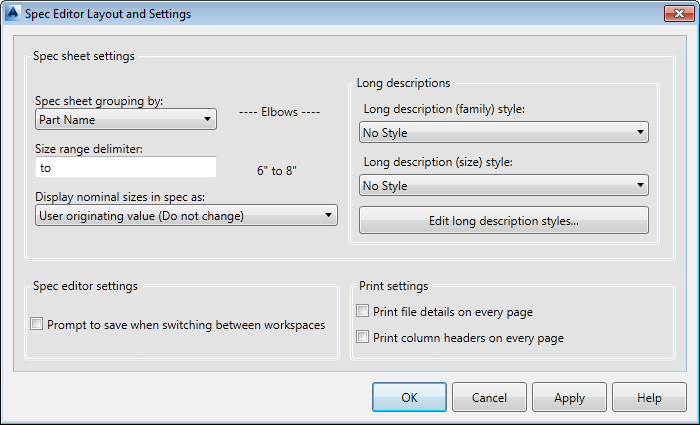Screen dimensions: 700x425
Task: Expand the Display nominal sizes dropdown
Action: tap(186, 215)
